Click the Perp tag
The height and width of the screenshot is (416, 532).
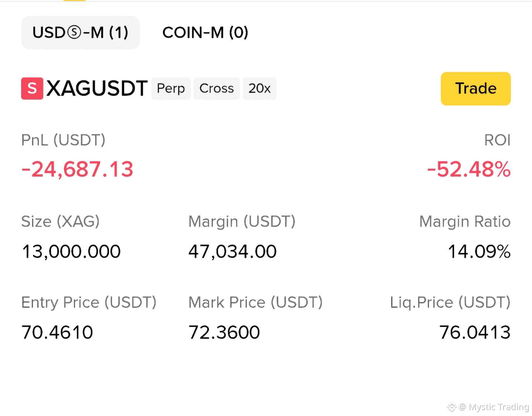pos(171,88)
